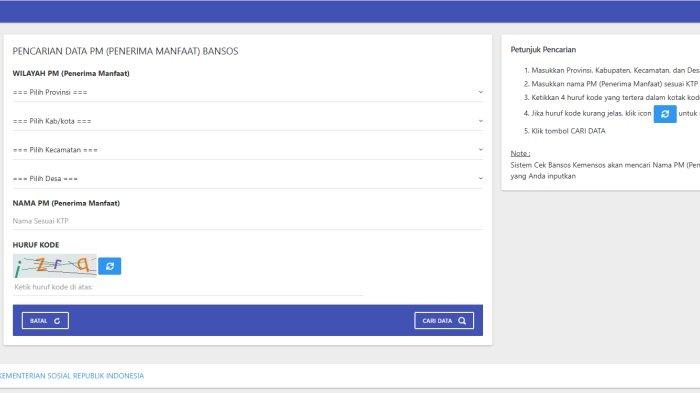Refresh the captcha code image
This screenshot has height=393, width=700.
(110, 266)
